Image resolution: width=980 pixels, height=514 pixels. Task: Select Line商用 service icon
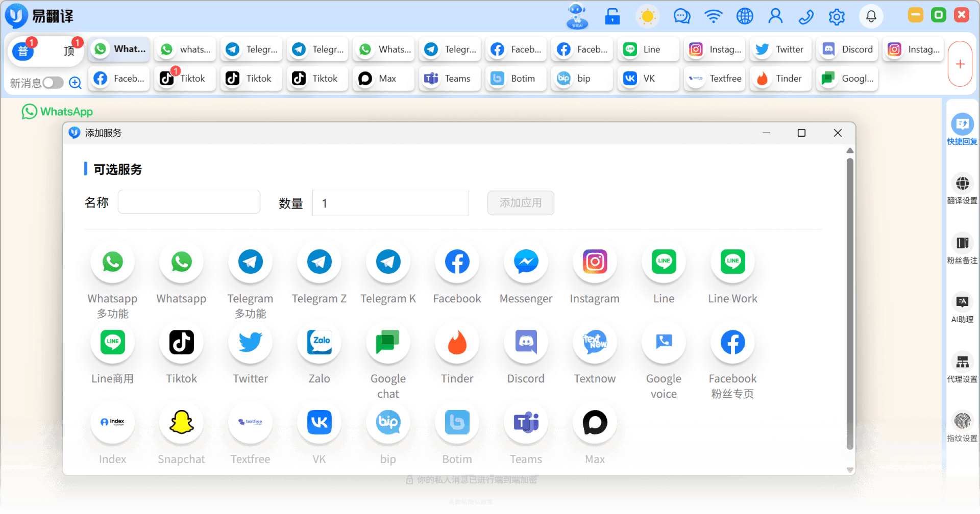112,342
